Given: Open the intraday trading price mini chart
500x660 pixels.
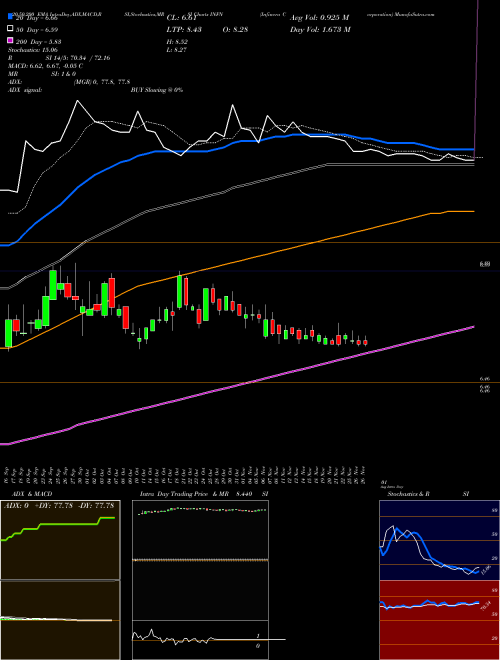Looking at the screenshot, I should coord(200,560).
